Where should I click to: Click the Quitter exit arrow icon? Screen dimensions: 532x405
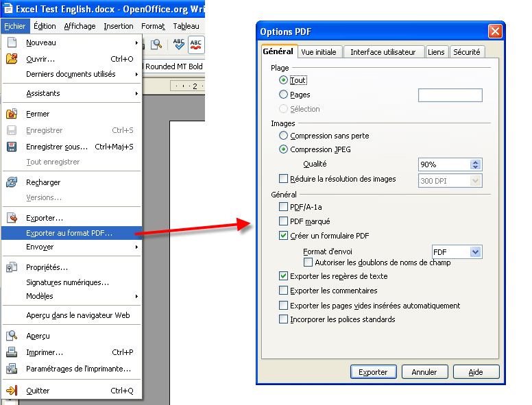12,391
